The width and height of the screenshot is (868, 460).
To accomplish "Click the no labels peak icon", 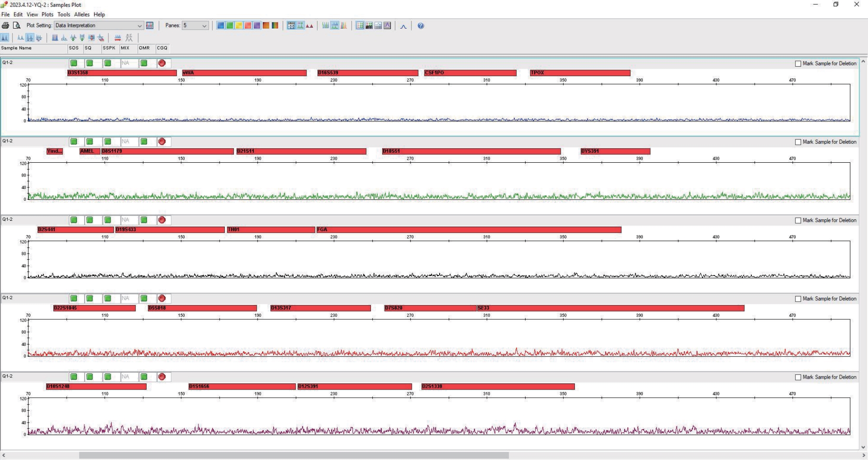I will click(x=20, y=38).
